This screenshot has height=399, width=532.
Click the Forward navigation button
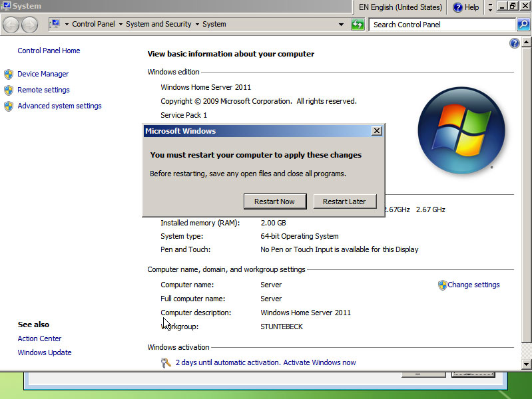pos(30,25)
